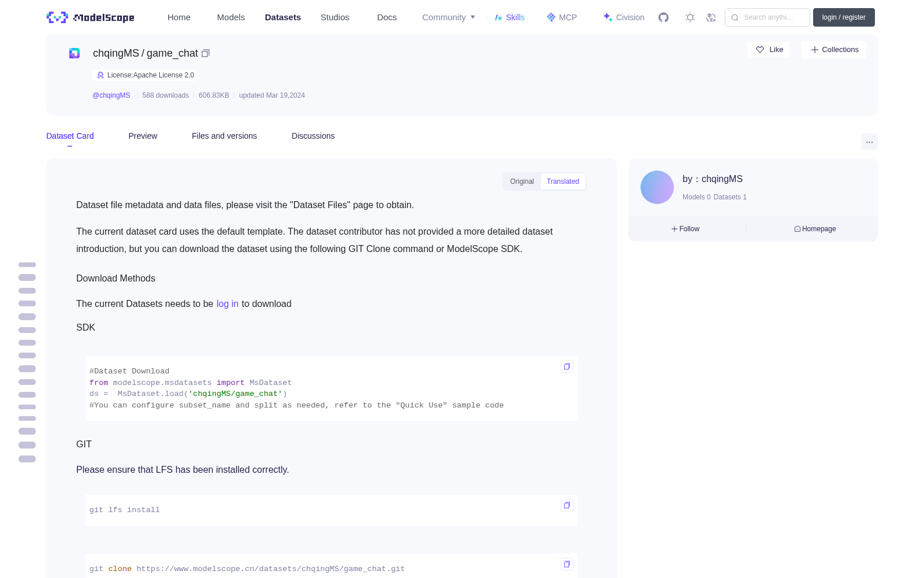Copy the SDK Dataset Download code block

point(567,366)
